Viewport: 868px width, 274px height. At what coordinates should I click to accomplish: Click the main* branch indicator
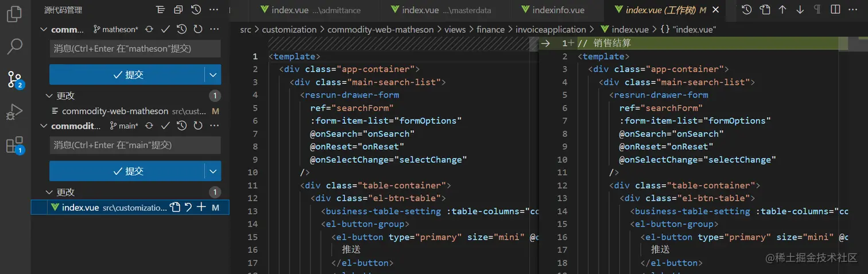click(123, 126)
